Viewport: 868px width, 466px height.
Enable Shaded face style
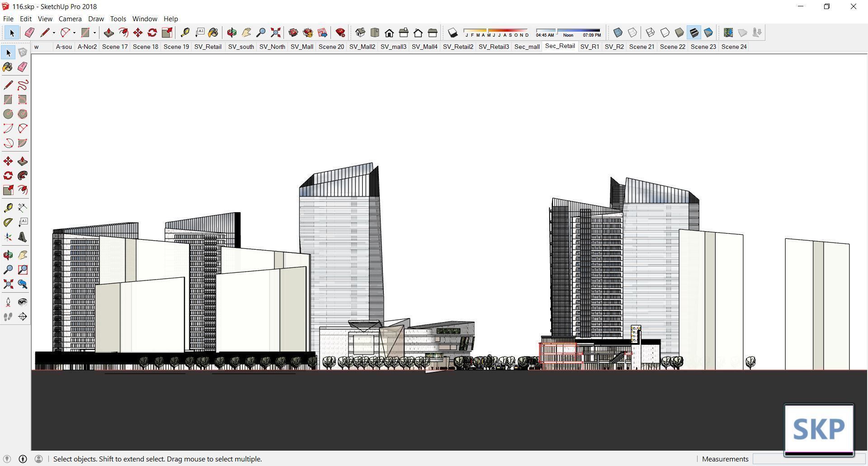click(679, 33)
